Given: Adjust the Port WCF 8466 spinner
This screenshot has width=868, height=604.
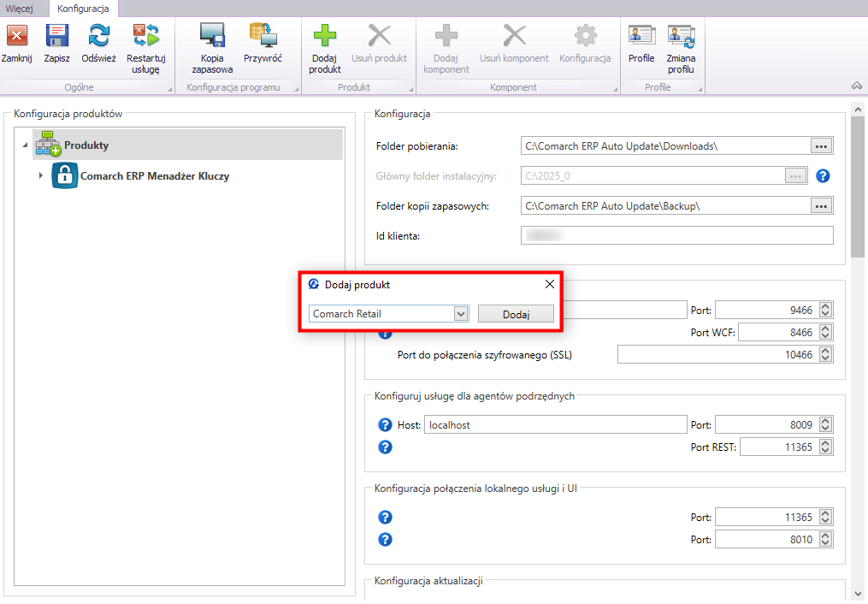Looking at the screenshot, I should [825, 332].
